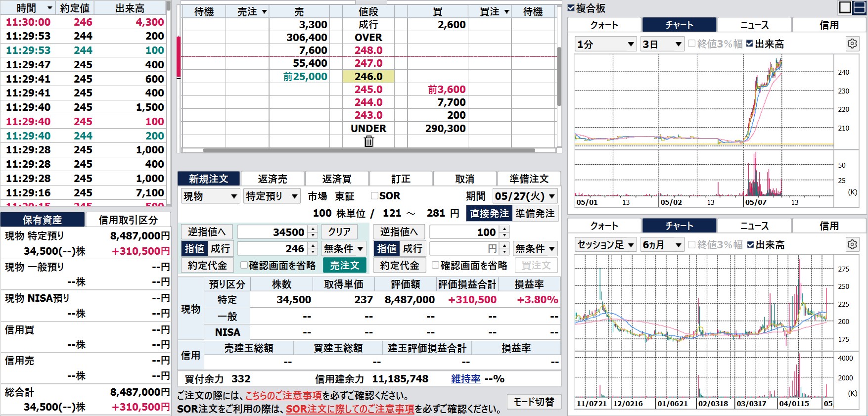
Task: Open the 3日 period dropdown
Action: [662, 44]
